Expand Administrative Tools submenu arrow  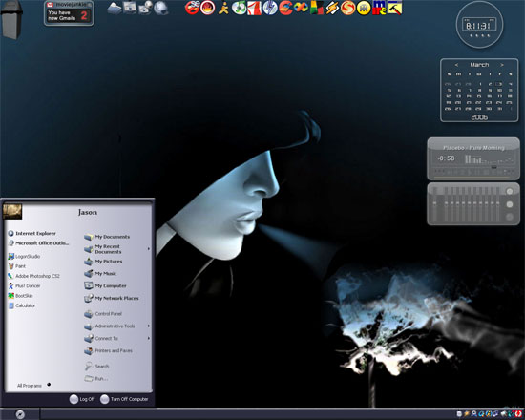pyautogui.click(x=148, y=325)
